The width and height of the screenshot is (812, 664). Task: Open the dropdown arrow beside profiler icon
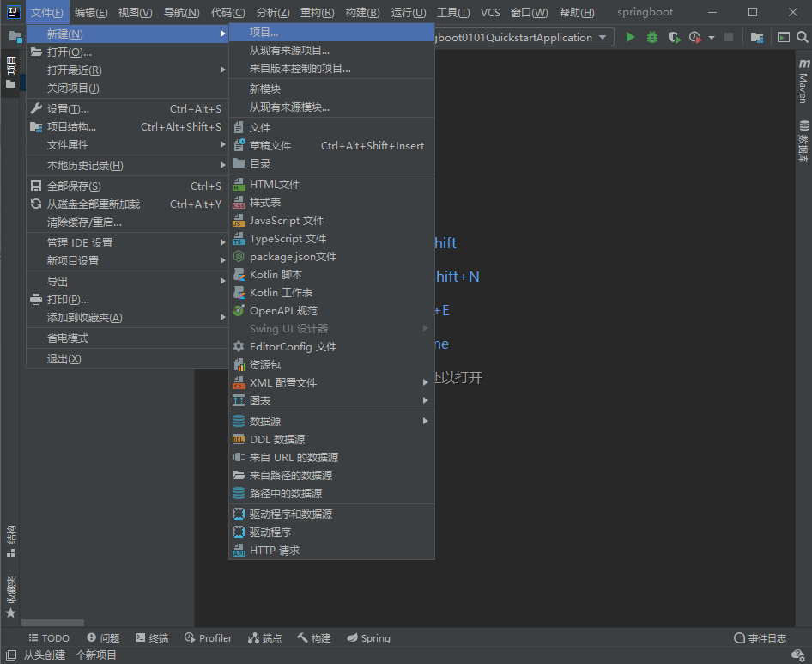point(712,37)
